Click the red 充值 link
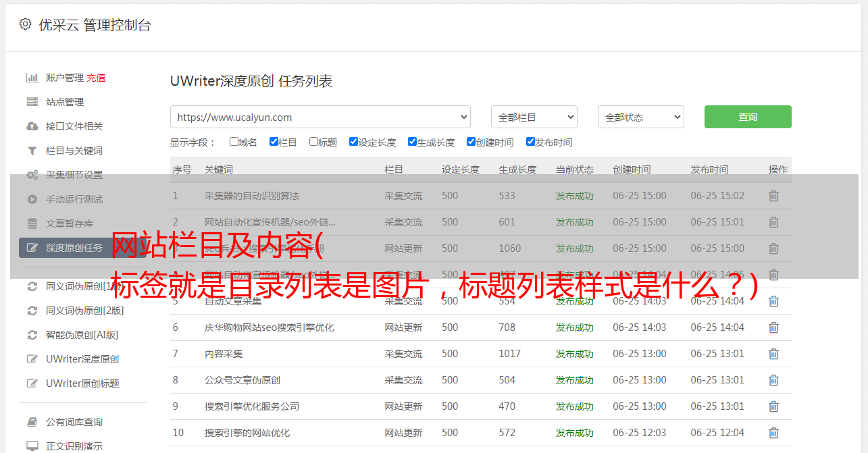 pos(96,78)
